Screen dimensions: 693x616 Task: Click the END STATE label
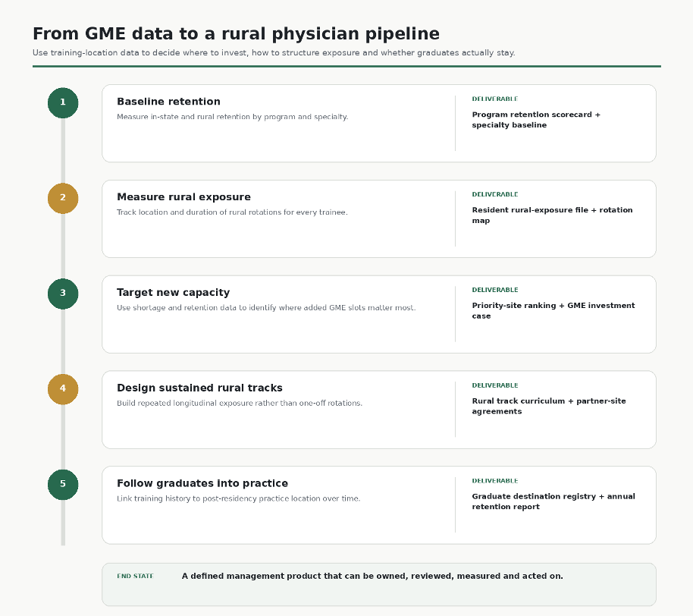click(135, 577)
